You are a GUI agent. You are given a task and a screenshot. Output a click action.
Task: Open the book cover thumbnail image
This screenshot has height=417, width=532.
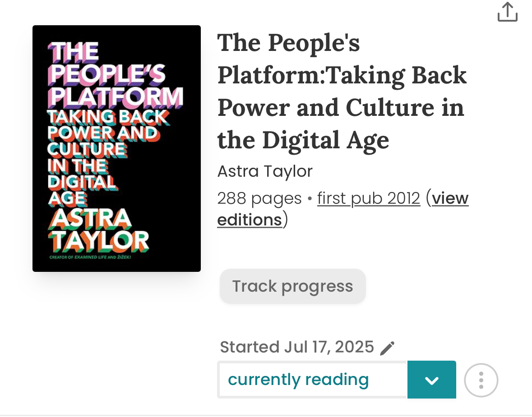click(116, 148)
